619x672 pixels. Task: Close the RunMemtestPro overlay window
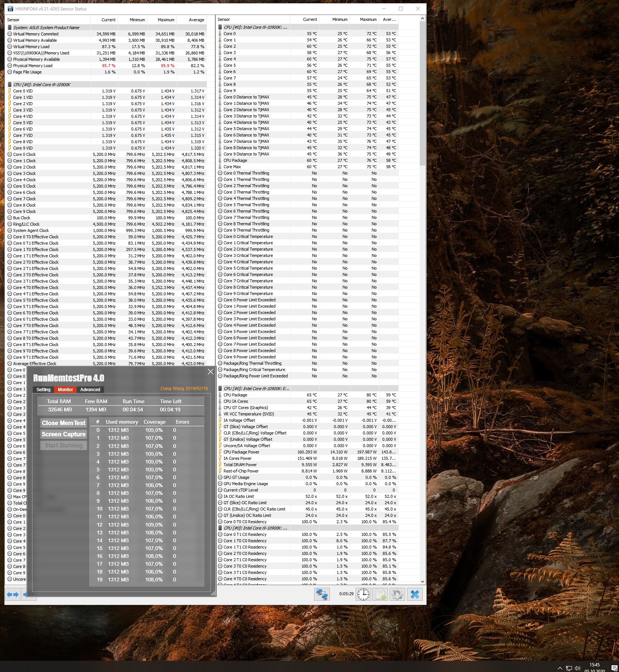[x=210, y=372]
